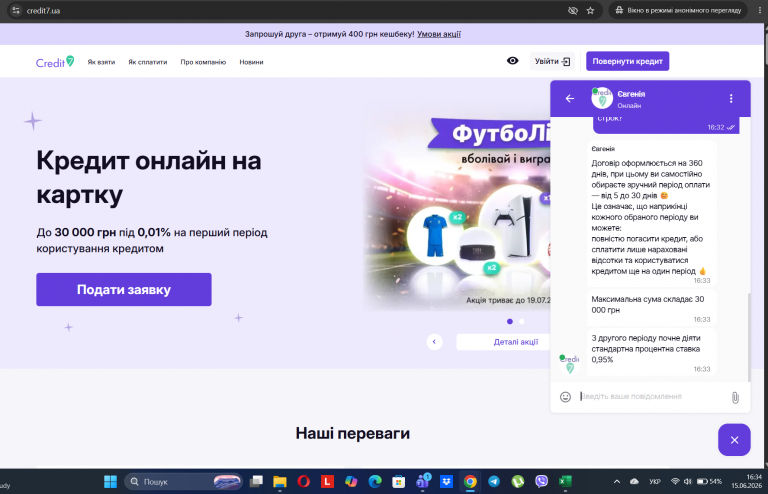Select the second carousel dot
The width and height of the screenshot is (768, 494).
tap(522, 322)
